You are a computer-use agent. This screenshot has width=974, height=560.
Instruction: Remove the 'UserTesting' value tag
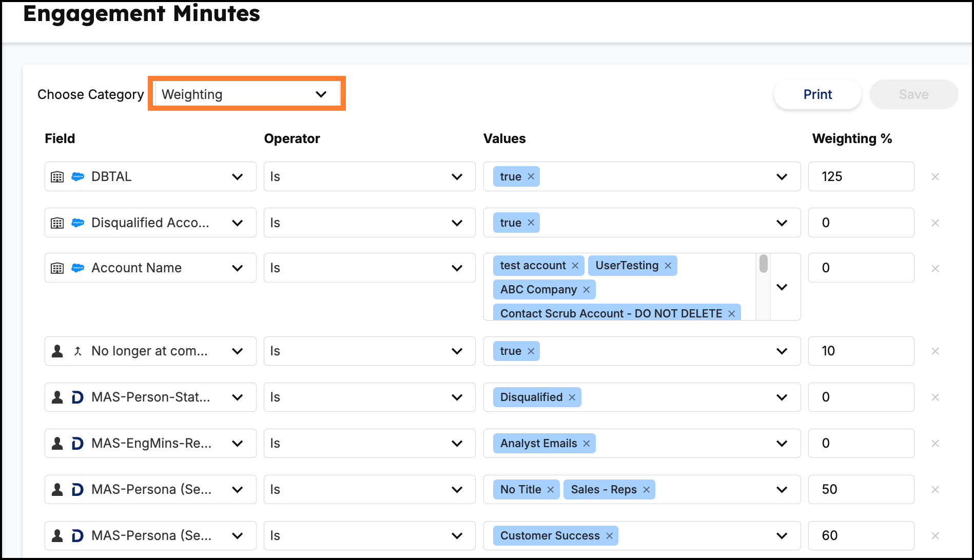(668, 265)
